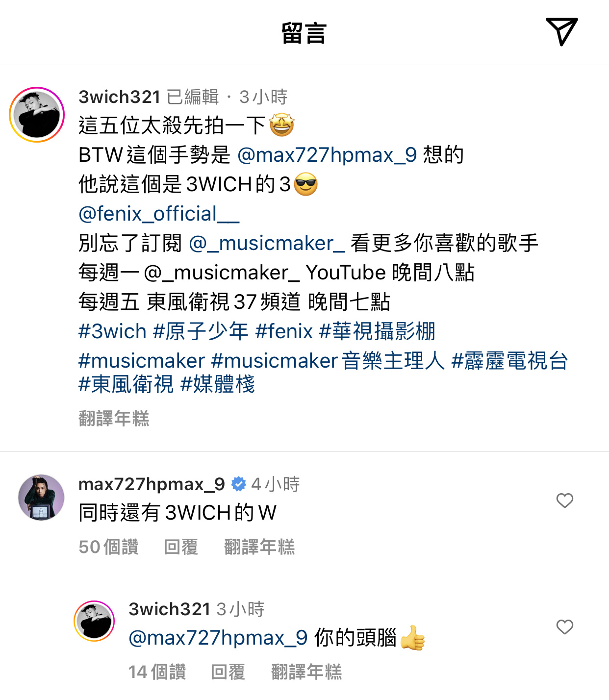Tap the #3wich hashtag

point(112,331)
